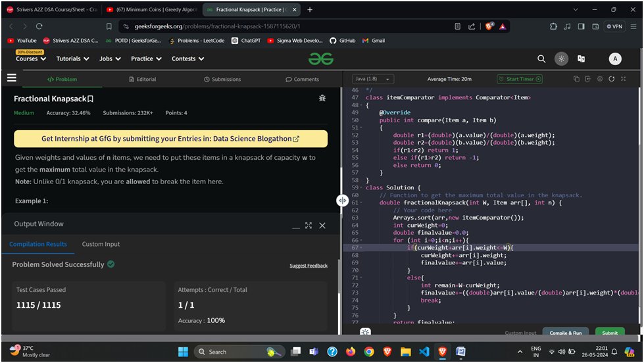
Task: Click the panel splitter handle between problem and editor
Action: tap(343, 201)
